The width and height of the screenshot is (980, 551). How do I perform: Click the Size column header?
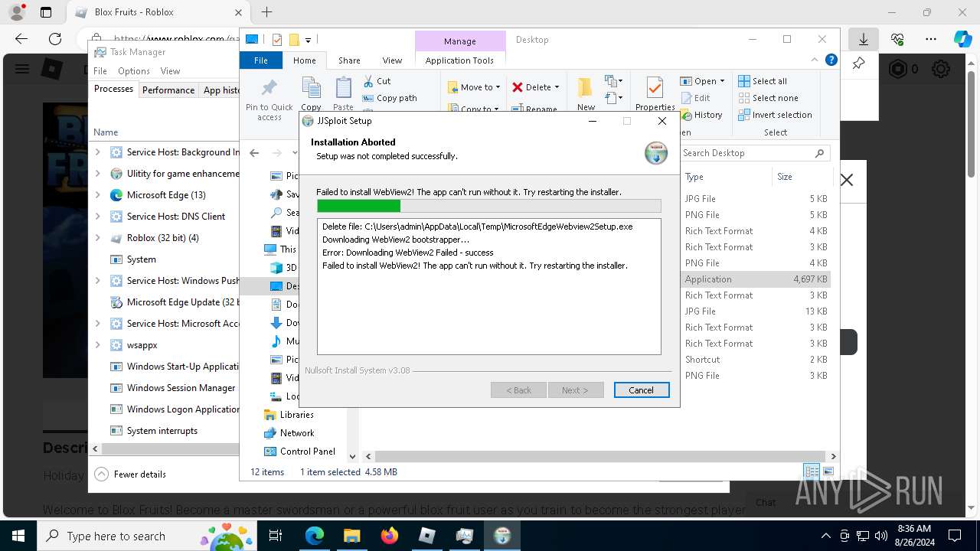pos(801,177)
